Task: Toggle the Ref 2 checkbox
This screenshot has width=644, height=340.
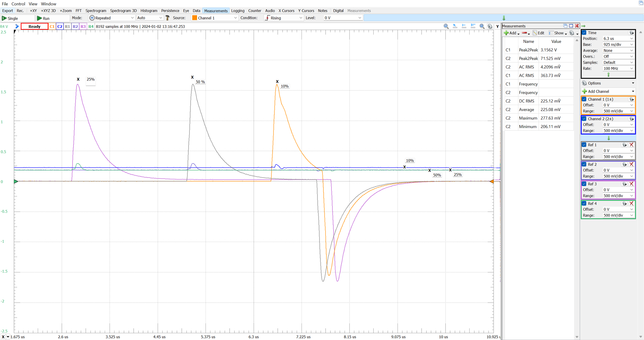Action: pyautogui.click(x=584, y=164)
